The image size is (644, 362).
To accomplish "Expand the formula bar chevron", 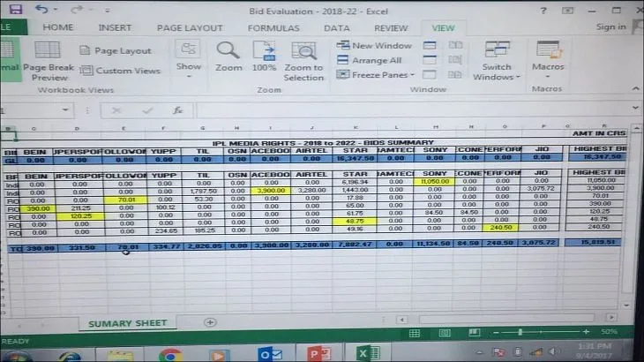I will coord(635,108).
